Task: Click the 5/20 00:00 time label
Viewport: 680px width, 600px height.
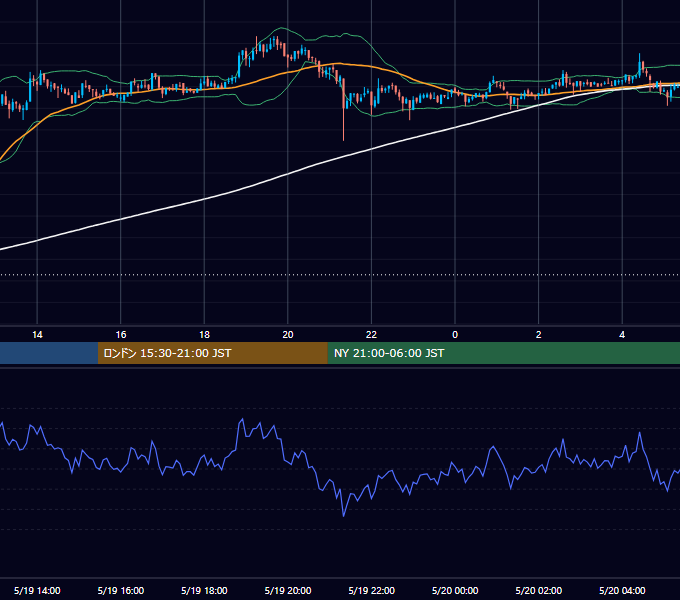Action: [455, 590]
